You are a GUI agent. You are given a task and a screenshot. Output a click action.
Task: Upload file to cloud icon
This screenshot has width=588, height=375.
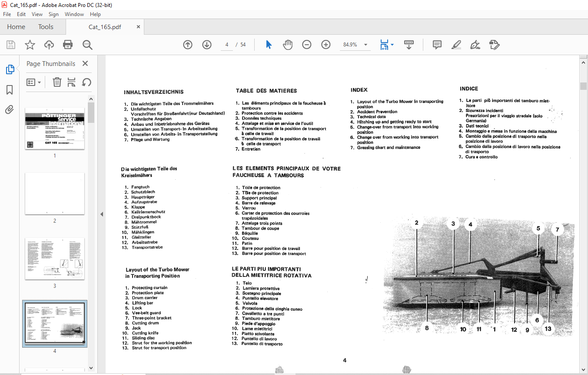pyautogui.click(x=49, y=45)
